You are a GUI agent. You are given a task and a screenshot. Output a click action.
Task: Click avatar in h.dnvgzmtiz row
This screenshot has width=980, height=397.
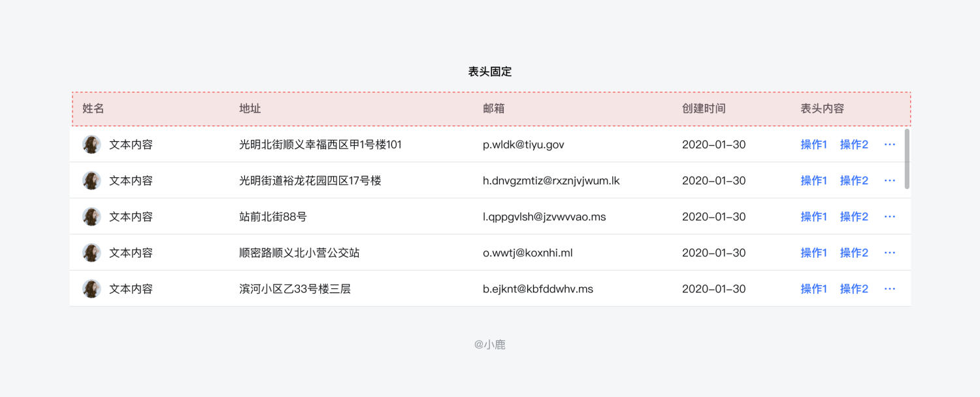91,181
